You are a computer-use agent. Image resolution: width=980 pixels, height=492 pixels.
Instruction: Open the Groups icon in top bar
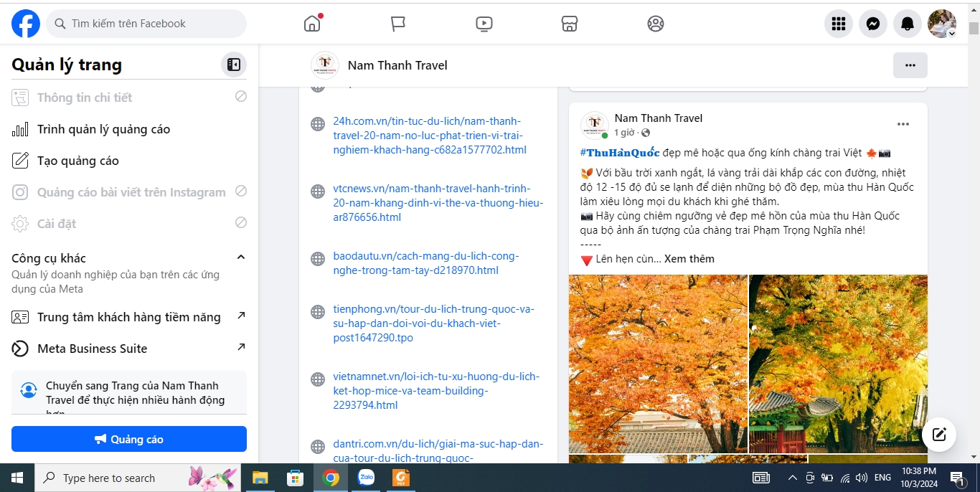tap(656, 24)
